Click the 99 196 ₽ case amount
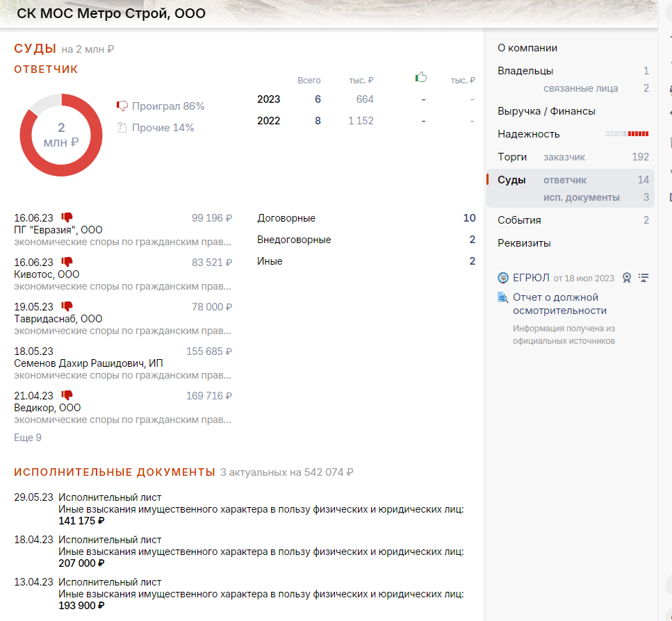This screenshot has height=621, width=672. tap(212, 218)
